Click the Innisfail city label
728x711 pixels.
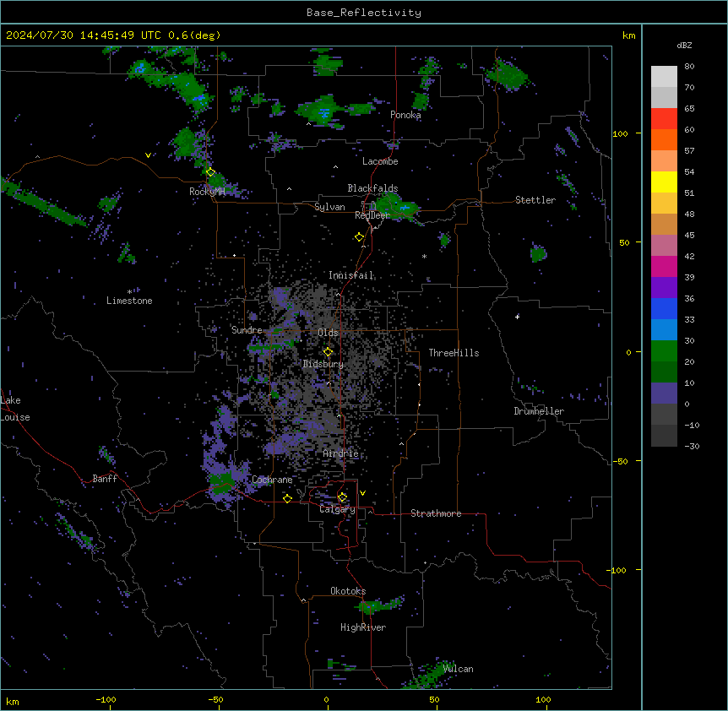click(351, 275)
